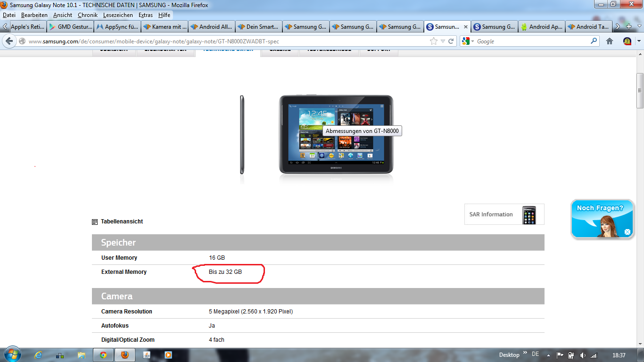Image resolution: width=644 pixels, height=362 pixels.
Task: Switch to the Android Ap... tab
Action: (542, 27)
